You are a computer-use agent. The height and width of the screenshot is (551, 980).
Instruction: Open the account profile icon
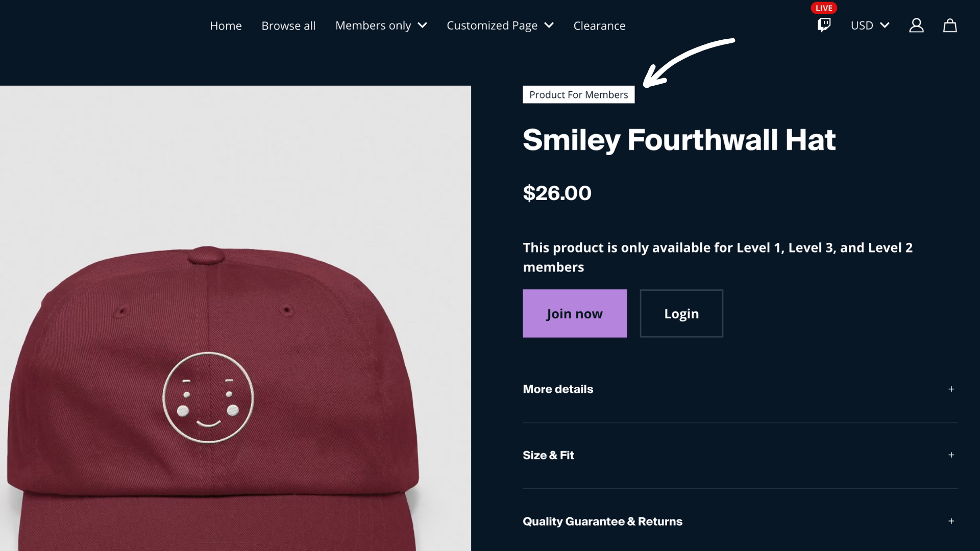pos(916,25)
